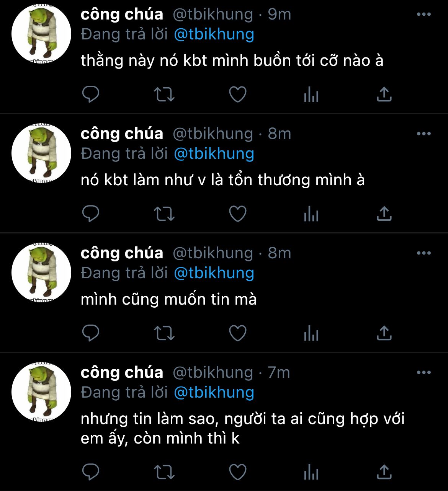Retweet the tweet "nó kbt làm như v"
448x491 pixels.
[x=164, y=214]
